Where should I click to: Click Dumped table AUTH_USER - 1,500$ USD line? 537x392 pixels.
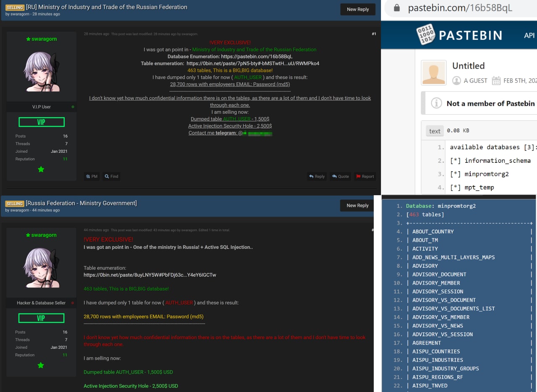point(128,372)
